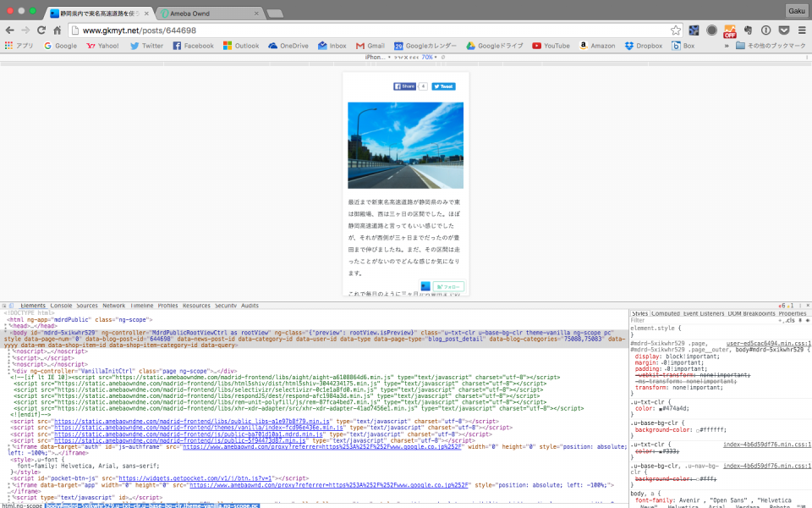Click the struck-out #333 color swatch
The image size is (812, 508).
[x=661, y=451]
